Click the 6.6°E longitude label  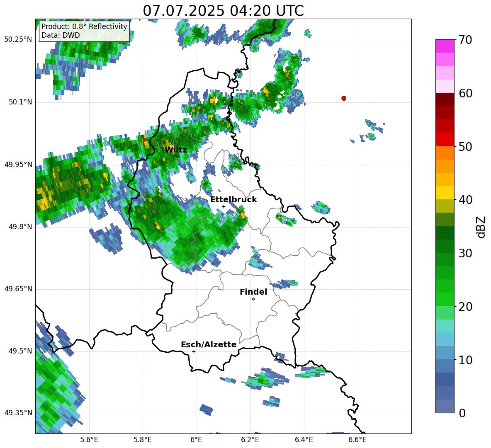(357, 440)
